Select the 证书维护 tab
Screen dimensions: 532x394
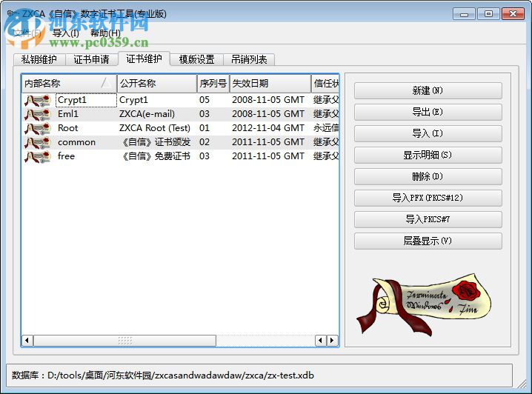pyautogui.click(x=144, y=59)
